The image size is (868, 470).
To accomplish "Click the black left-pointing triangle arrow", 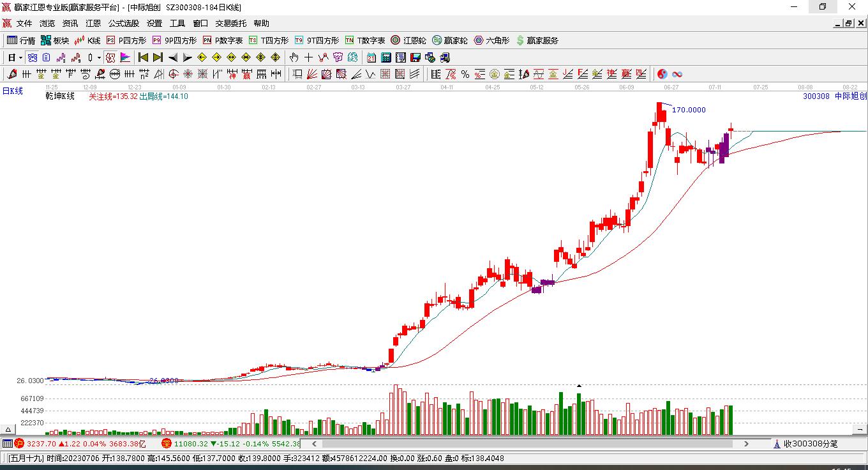I will coord(173,57).
